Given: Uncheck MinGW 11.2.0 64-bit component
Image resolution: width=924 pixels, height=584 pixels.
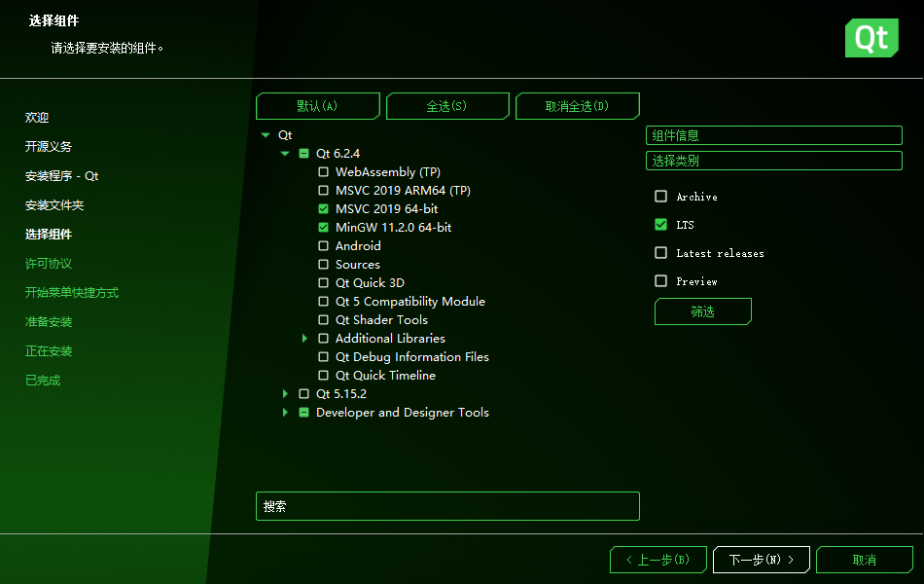Looking at the screenshot, I should [323, 227].
